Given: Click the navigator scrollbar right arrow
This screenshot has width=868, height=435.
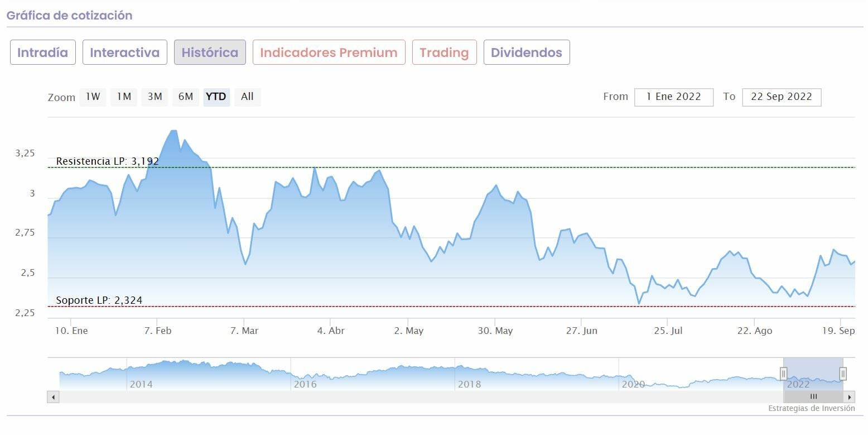Looking at the screenshot, I should pos(850,397).
